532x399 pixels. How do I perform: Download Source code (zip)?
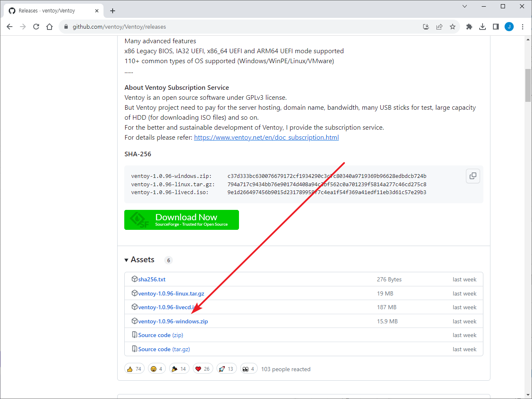click(160, 335)
